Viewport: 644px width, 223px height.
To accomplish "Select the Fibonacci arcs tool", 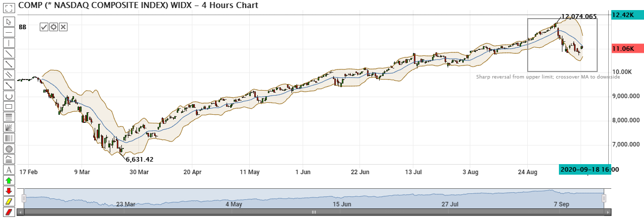I will pos(9,159).
